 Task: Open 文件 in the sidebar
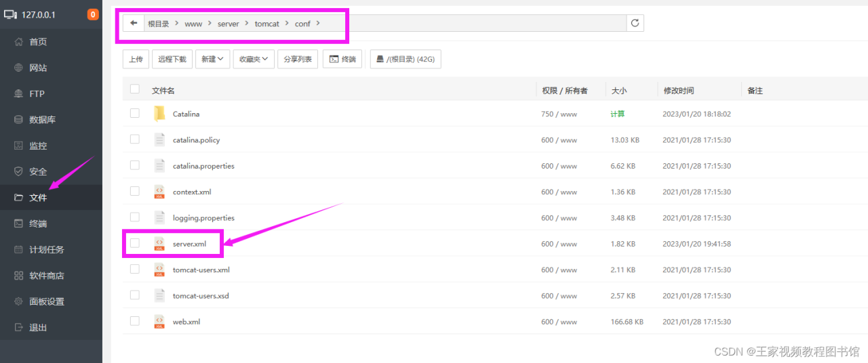point(51,197)
